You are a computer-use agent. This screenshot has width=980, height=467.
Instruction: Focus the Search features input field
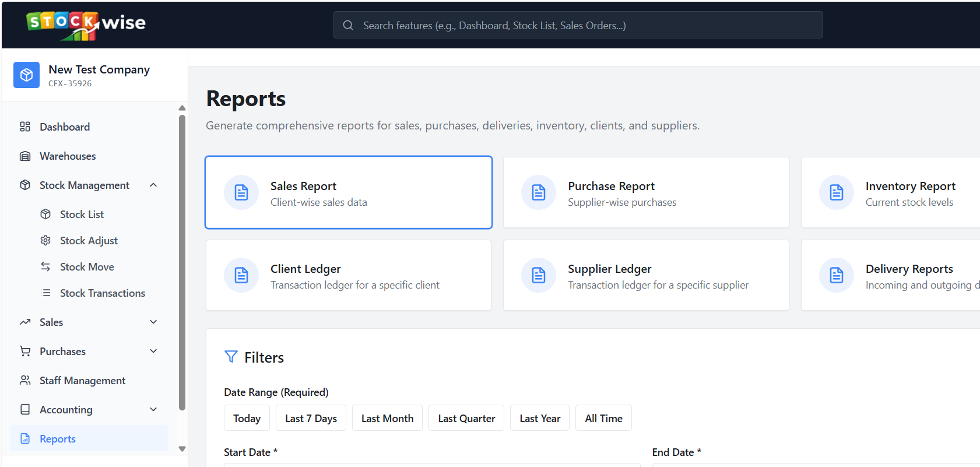578,25
